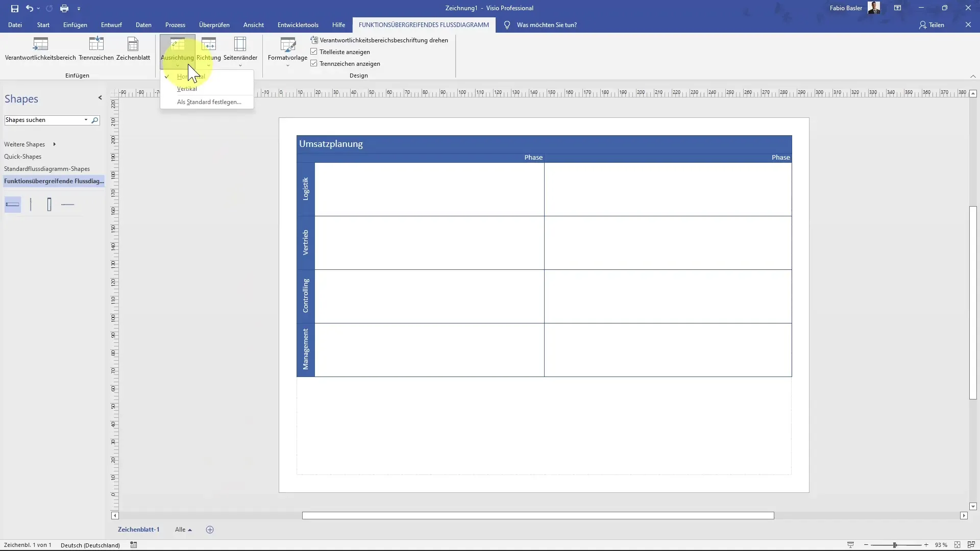The width and height of the screenshot is (980, 551).
Task: Select the Logistik swimlane label
Action: click(306, 189)
